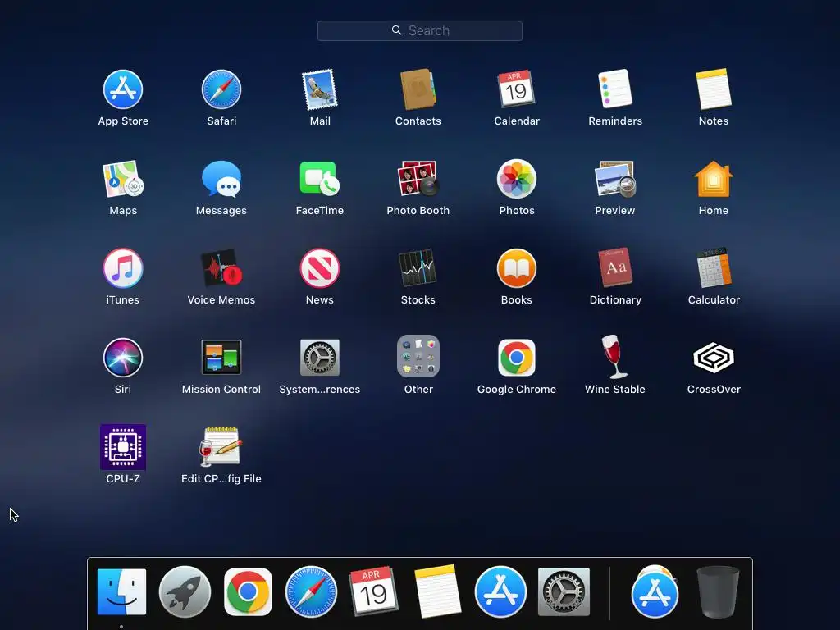
Task: Click the Launchpad rocket in the Dock
Action: [x=185, y=592]
